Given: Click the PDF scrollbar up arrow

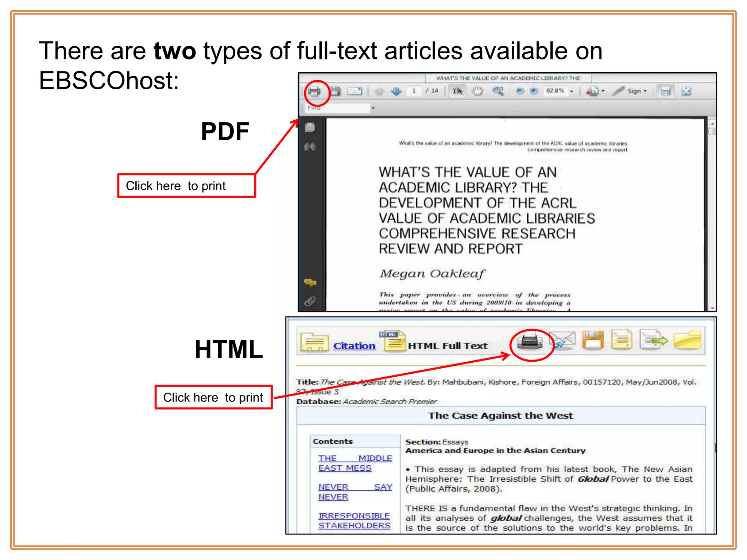Looking at the screenshot, I should click(712, 124).
